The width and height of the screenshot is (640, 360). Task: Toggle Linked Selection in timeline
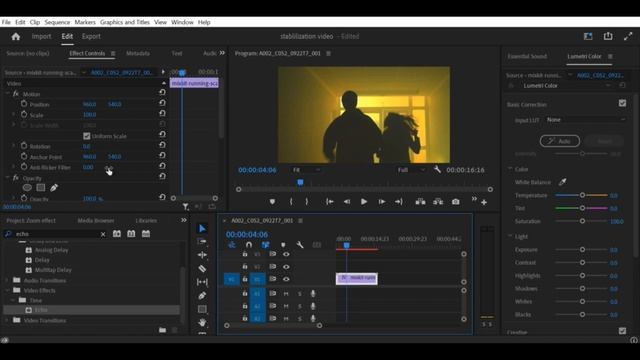pyautogui.click(x=266, y=245)
